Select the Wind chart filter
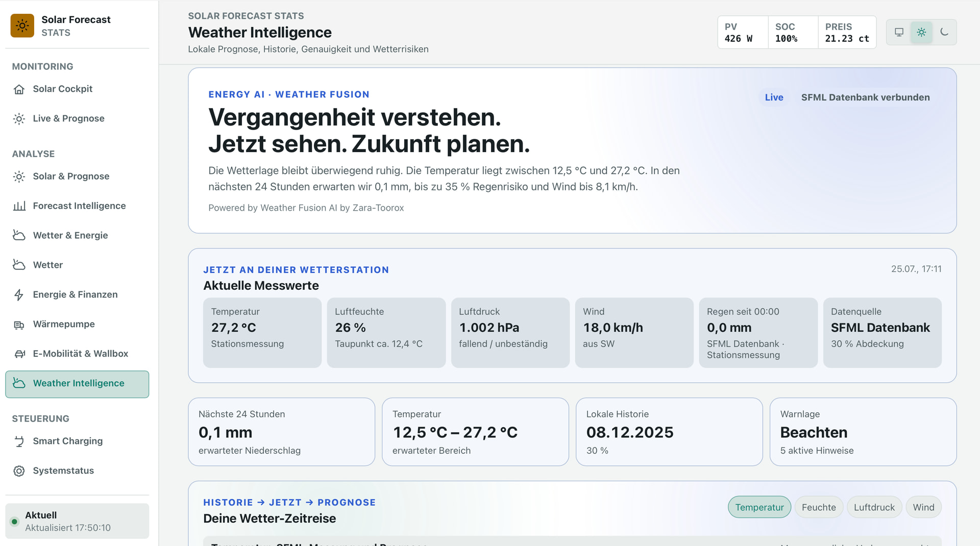Viewport: 980px width, 546px height. click(x=923, y=507)
